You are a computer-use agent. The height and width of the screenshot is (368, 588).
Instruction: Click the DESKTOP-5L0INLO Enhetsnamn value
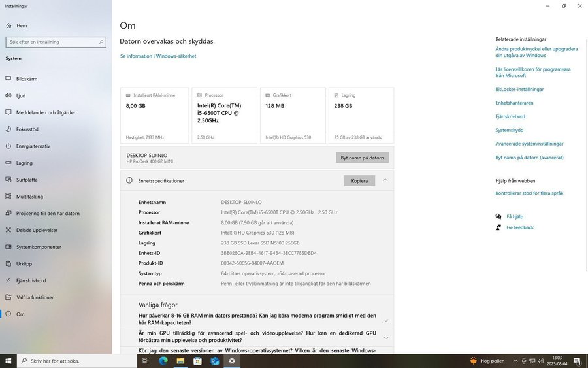[x=241, y=202]
